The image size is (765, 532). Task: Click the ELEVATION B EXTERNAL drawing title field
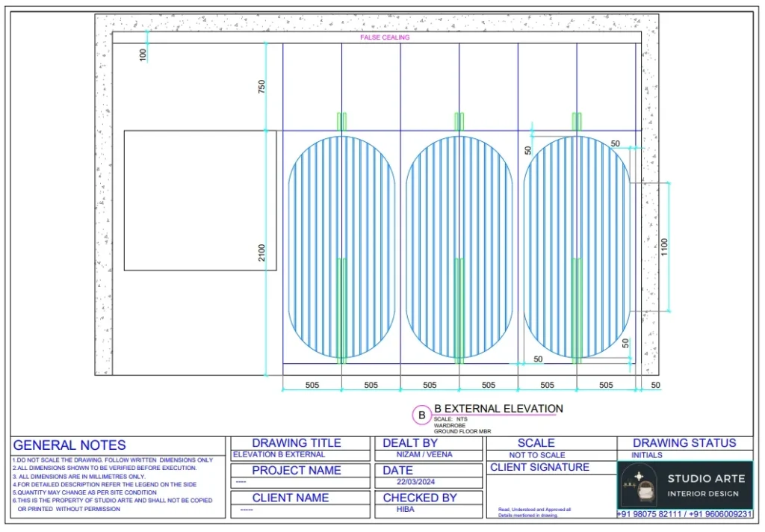pyautogui.click(x=279, y=454)
